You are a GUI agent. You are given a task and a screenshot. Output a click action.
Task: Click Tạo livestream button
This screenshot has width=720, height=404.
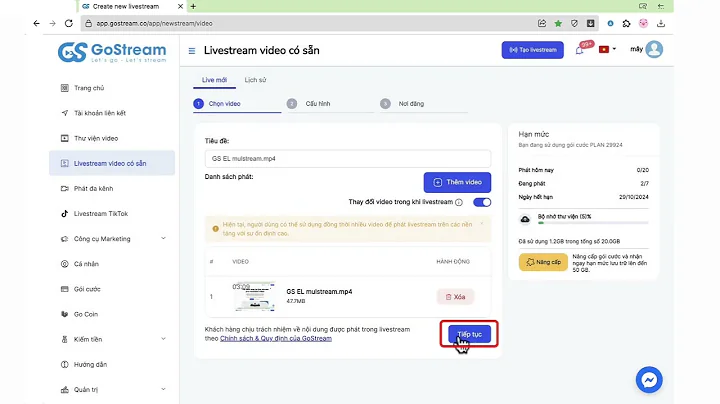[x=533, y=50]
